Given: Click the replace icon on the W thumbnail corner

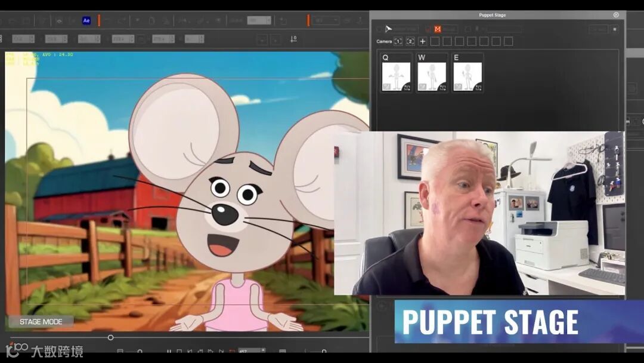Looking at the screenshot, I should [x=442, y=87].
